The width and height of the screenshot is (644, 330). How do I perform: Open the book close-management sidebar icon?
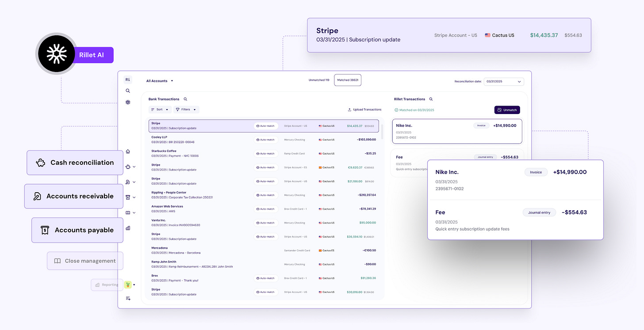[x=128, y=212]
